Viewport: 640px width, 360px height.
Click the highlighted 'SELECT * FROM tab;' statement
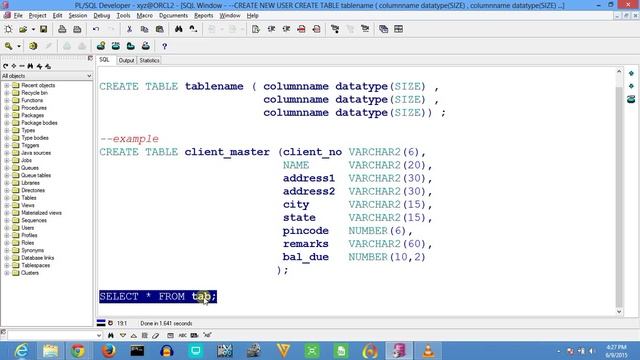(x=158, y=296)
